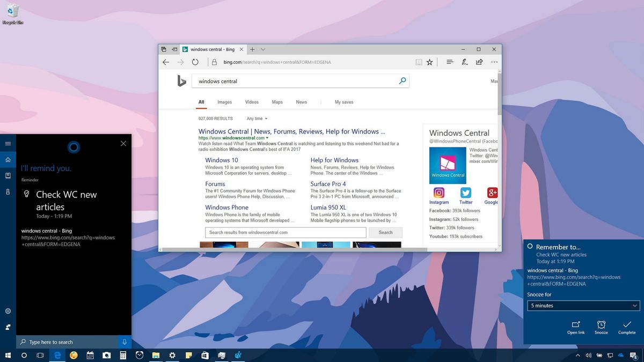Click the Bing search magnifier icon

coord(402,81)
